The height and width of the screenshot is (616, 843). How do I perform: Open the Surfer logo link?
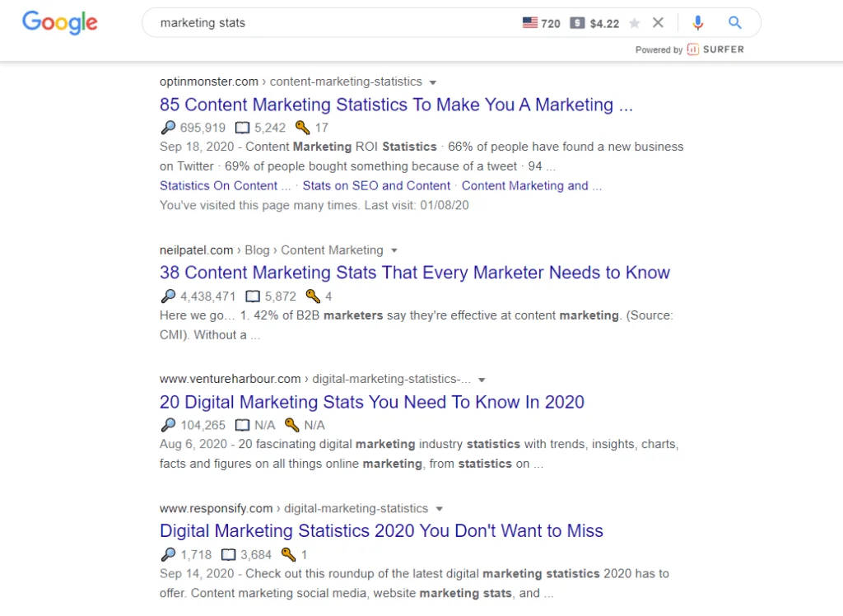coord(716,49)
